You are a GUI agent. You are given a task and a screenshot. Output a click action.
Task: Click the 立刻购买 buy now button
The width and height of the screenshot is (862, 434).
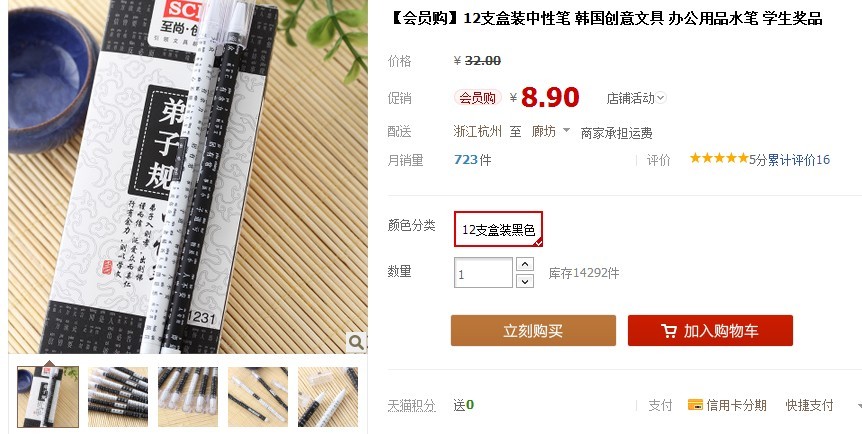click(x=533, y=331)
